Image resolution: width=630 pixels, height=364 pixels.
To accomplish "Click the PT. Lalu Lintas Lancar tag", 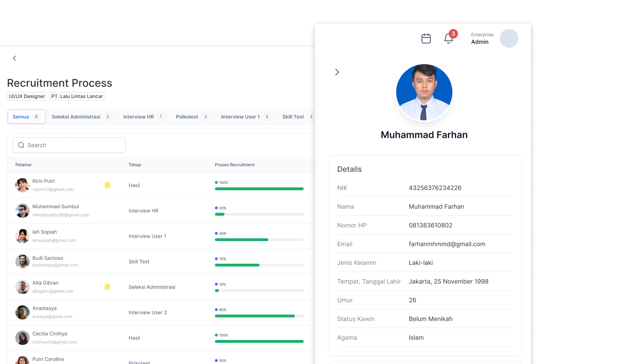I will pyautogui.click(x=77, y=96).
